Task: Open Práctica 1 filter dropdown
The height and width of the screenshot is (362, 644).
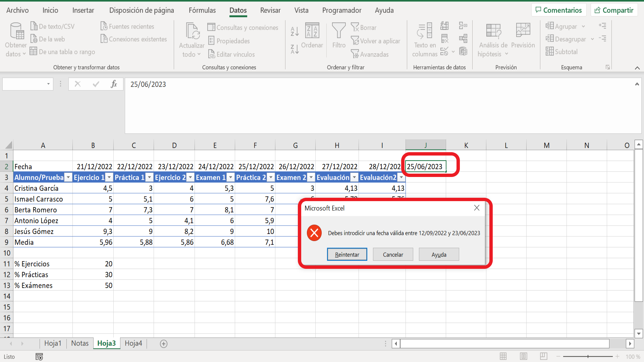Action: (150, 178)
